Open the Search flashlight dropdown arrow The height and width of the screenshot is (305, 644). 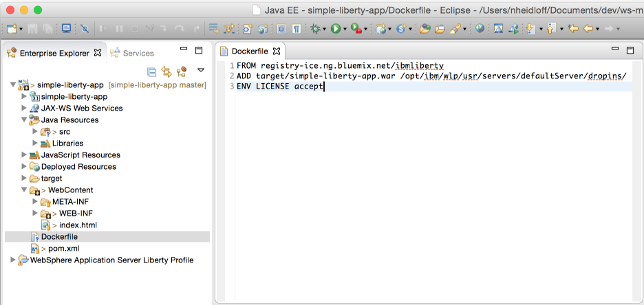pos(464,29)
